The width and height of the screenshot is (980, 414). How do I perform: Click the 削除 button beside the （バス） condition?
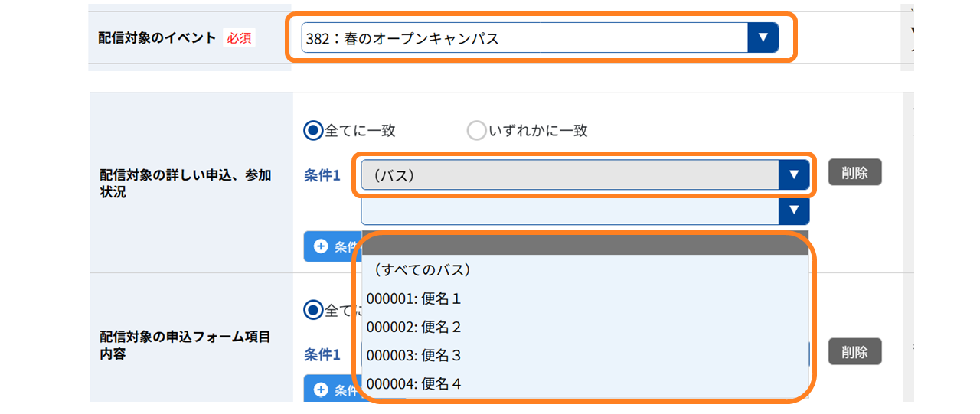[x=854, y=172]
